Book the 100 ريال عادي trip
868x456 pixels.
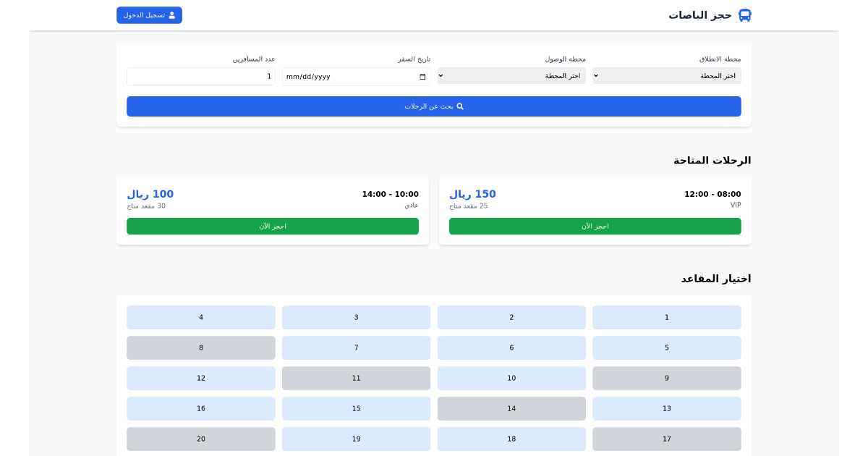pos(273,226)
